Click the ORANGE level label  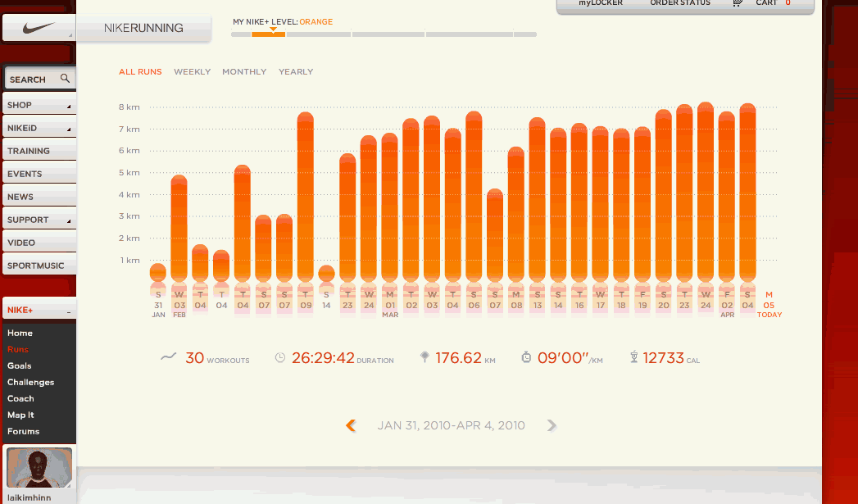(x=316, y=22)
